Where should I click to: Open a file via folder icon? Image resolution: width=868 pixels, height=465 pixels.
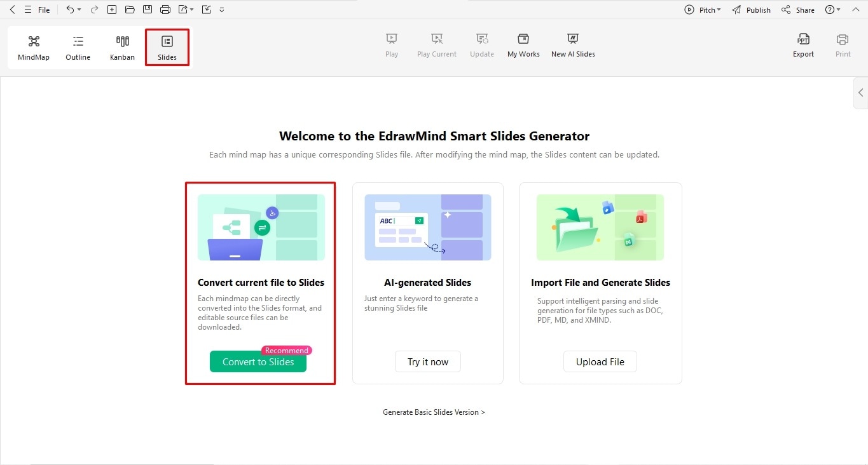pos(130,10)
